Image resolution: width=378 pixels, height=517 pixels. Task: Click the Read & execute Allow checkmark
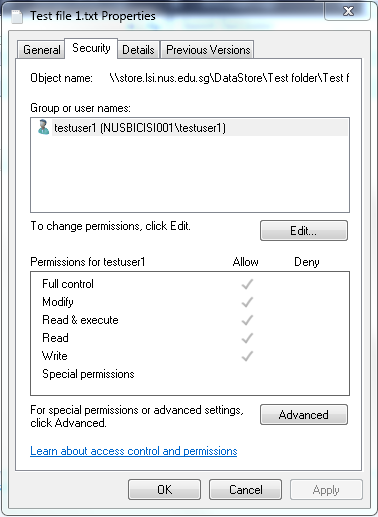pyautogui.click(x=247, y=320)
